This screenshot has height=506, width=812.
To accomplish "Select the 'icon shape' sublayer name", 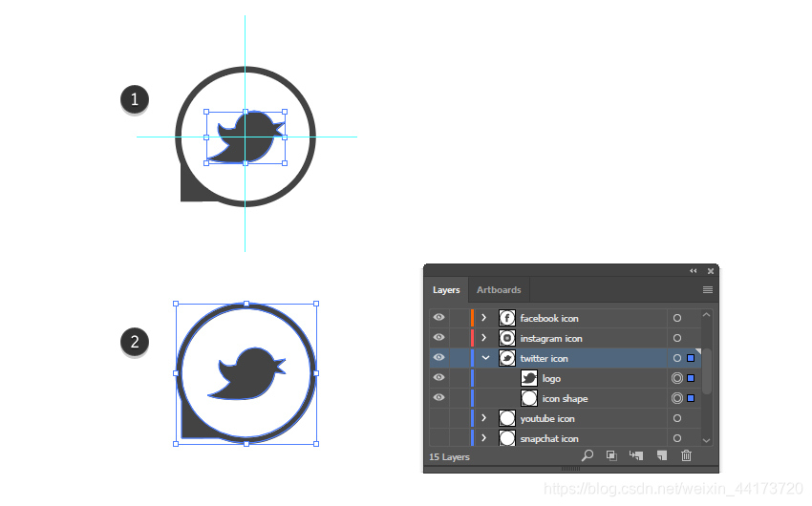I will click(x=565, y=399).
